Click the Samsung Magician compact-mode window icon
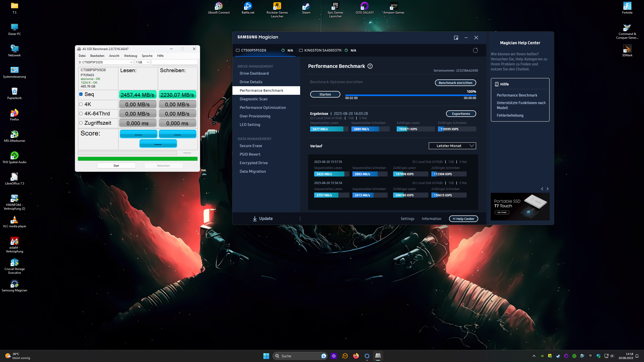 [456, 38]
